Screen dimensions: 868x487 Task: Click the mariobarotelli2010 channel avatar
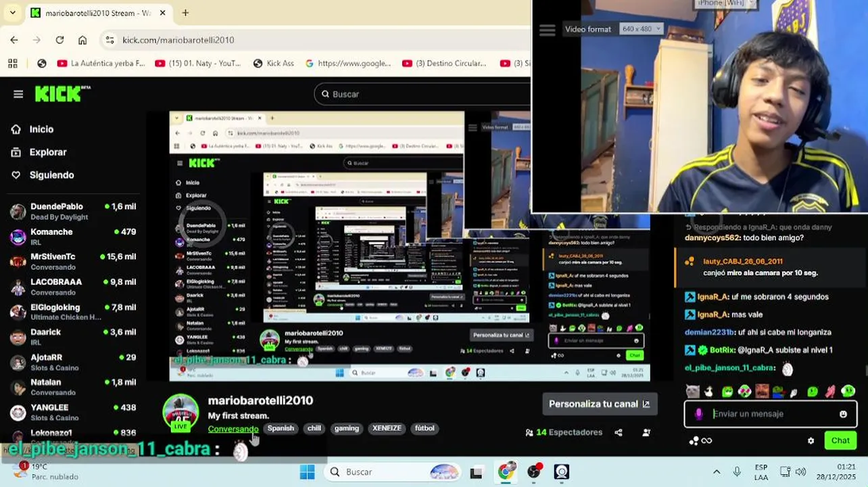tap(180, 413)
